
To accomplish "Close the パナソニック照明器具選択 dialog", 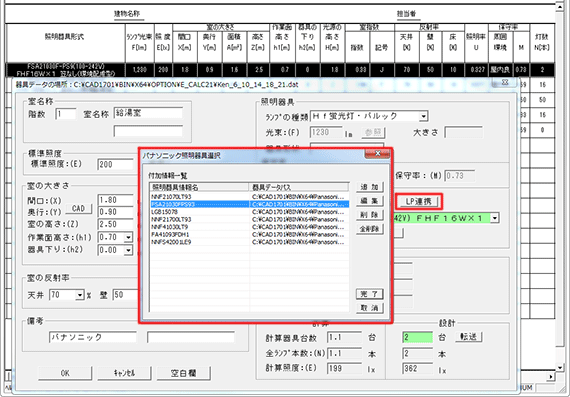I will (x=377, y=154).
